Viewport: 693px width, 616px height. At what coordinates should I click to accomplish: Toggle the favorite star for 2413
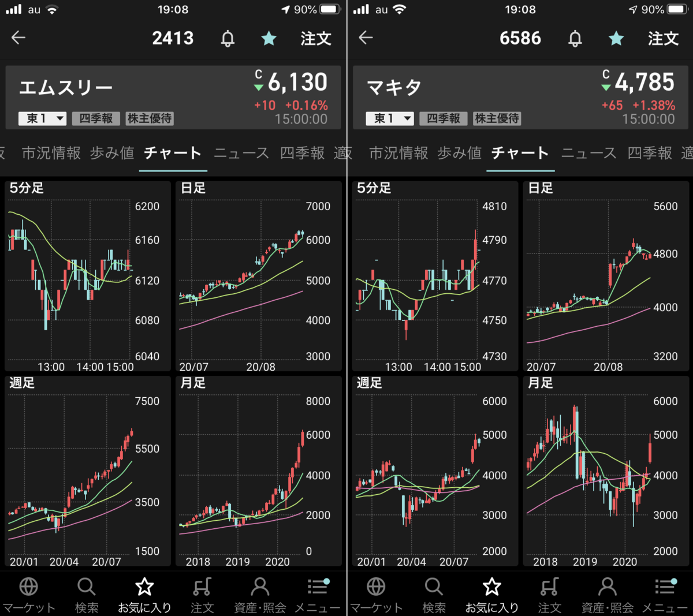269,39
